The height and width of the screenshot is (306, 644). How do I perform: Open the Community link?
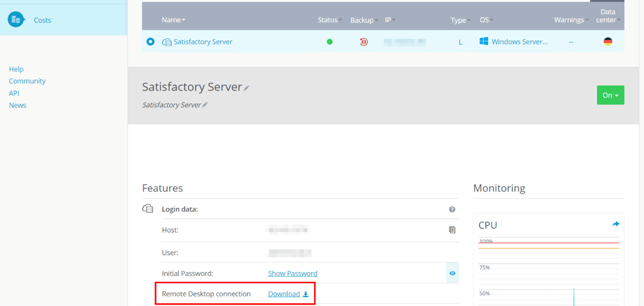27,81
